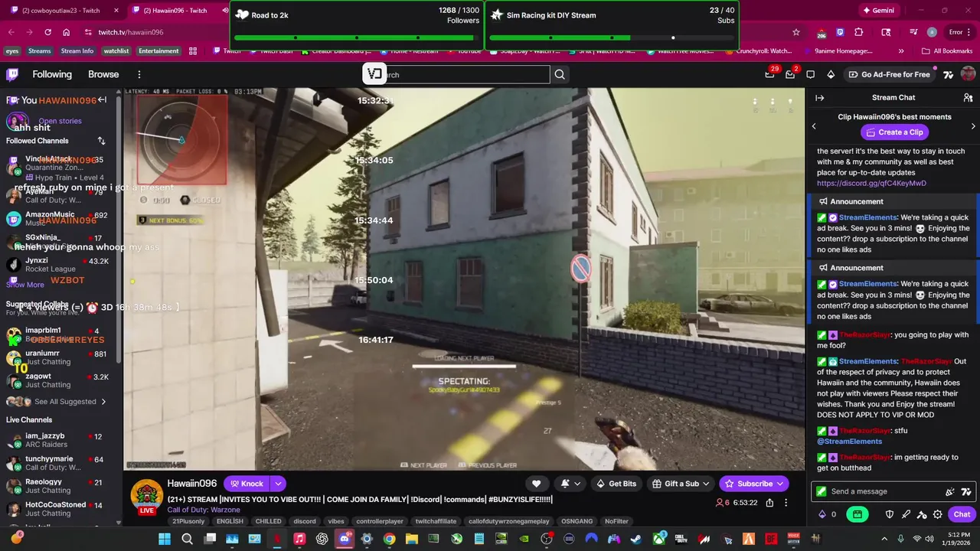Open the Steam icon in the taskbar
The width and height of the screenshot is (980, 551).
pos(636,539)
